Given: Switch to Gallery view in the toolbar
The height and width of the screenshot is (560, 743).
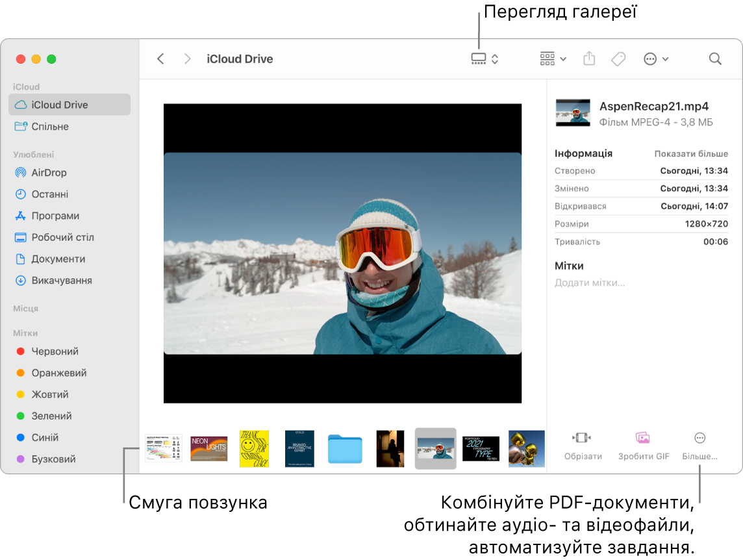Looking at the screenshot, I should [479, 58].
